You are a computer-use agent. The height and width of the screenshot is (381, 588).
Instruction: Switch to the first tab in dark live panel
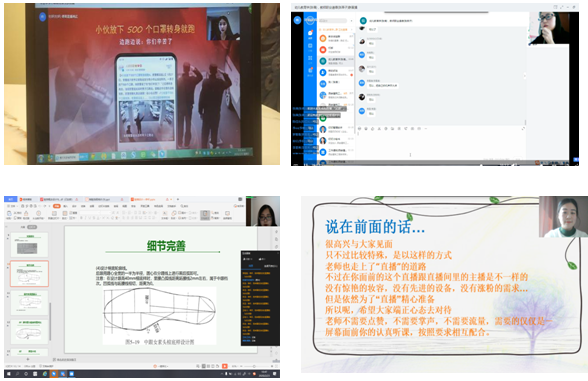pyautogui.click(x=251, y=266)
